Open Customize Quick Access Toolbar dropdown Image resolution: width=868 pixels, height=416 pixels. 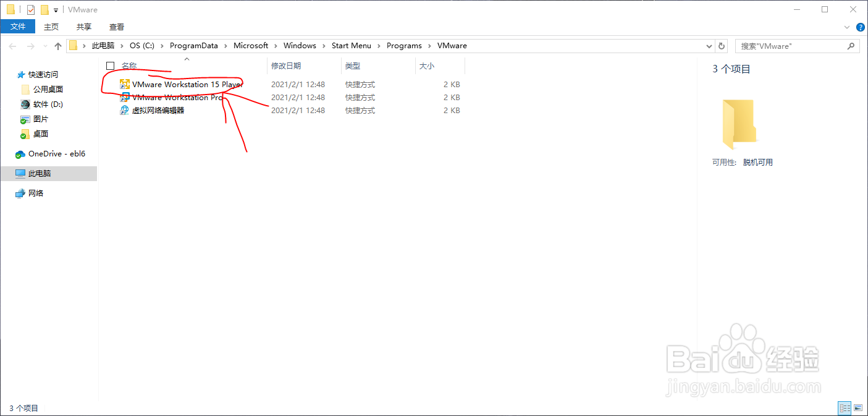click(x=56, y=11)
